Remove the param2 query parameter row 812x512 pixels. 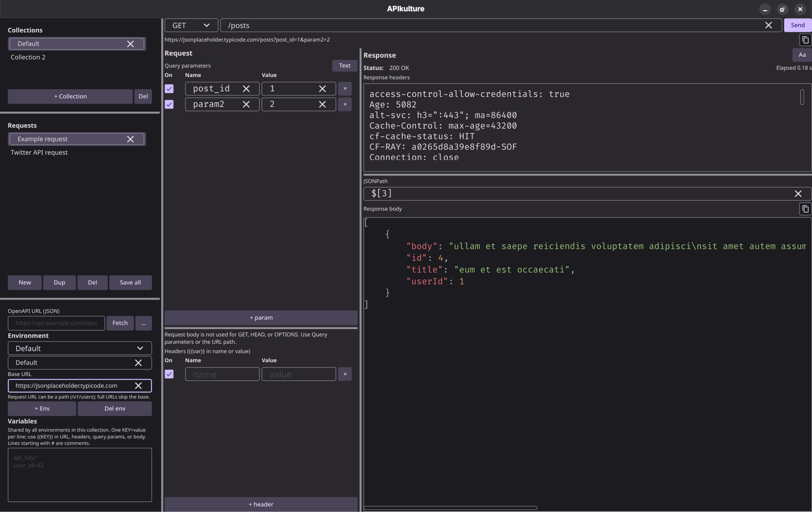(x=345, y=104)
